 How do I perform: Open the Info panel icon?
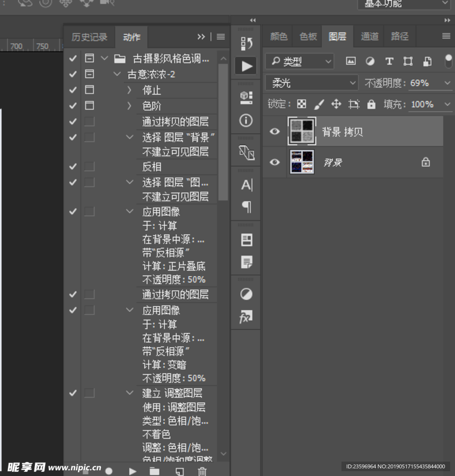[x=246, y=121]
